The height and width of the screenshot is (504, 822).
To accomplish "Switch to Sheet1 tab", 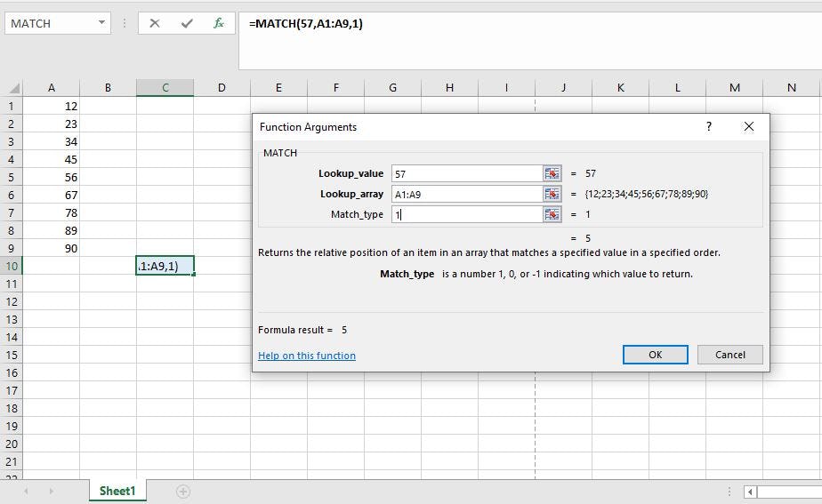I will [117, 491].
